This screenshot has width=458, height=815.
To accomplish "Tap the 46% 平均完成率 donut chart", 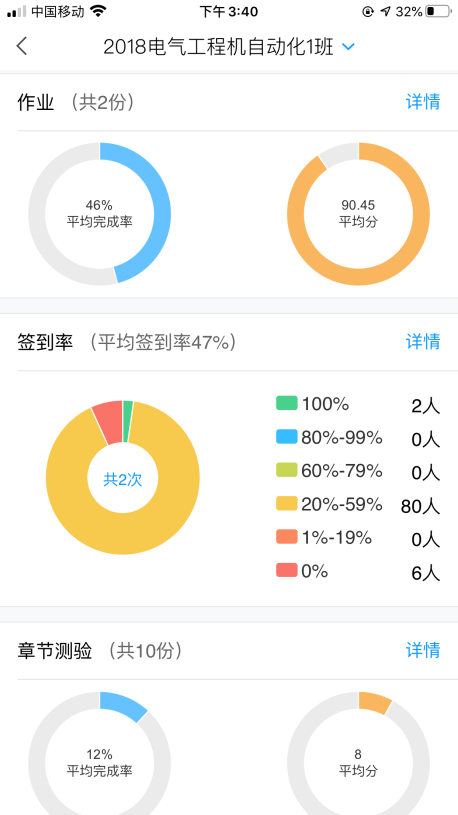I will tap(99, 214).
